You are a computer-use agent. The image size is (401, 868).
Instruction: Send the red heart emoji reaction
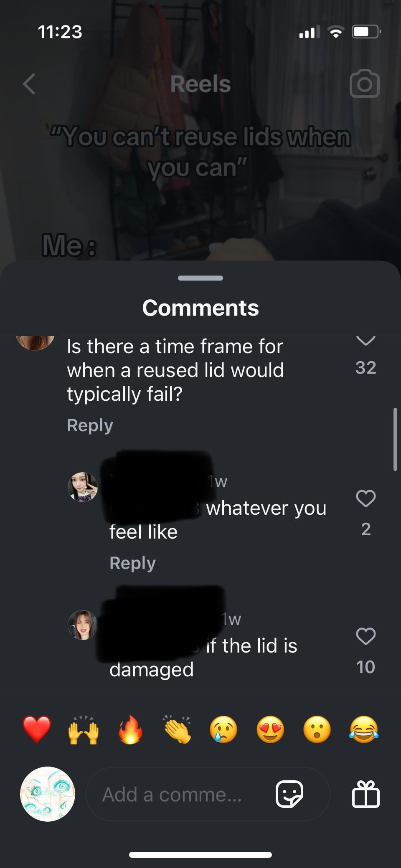(37, 729)
